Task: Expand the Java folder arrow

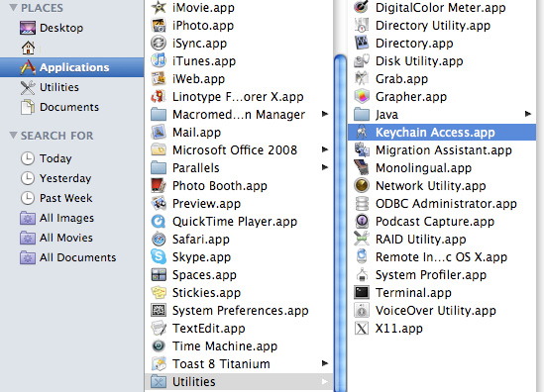Action: pos(528,114)
